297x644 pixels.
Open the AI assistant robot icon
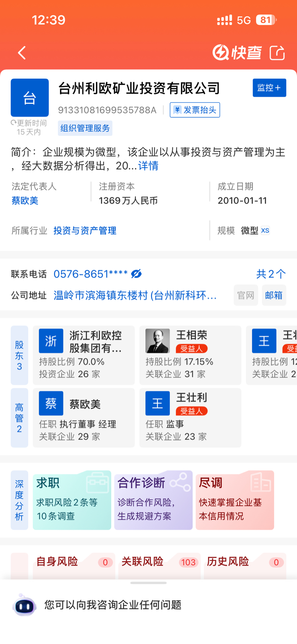point(24,605)
